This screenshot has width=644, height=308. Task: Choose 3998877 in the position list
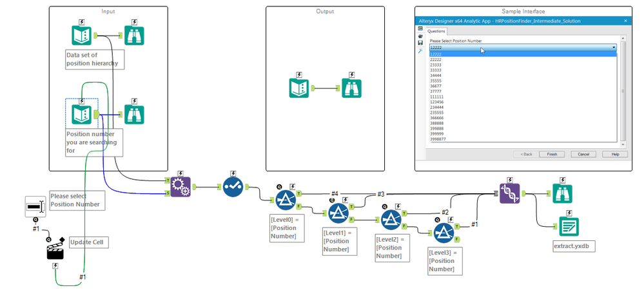[523, 139]
